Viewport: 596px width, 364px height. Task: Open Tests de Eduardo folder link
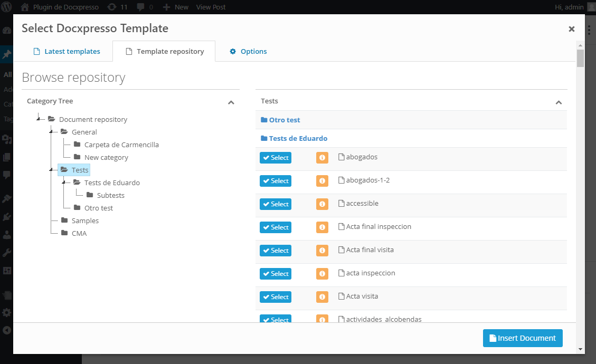[298, 138]
